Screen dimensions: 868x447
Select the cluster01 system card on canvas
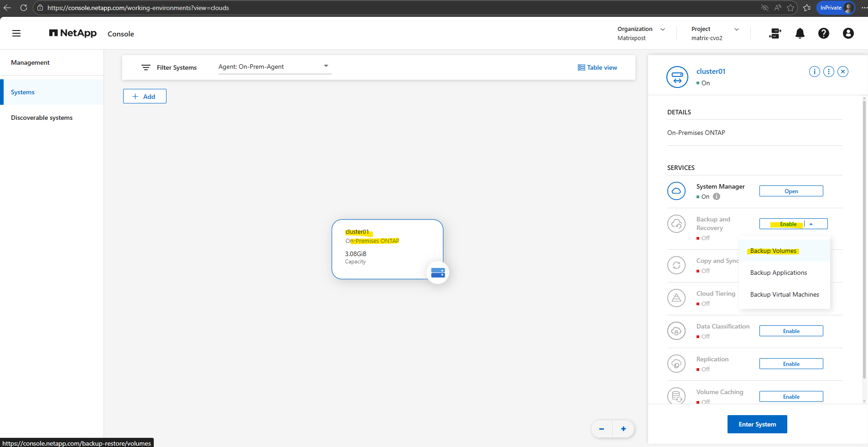(x=387, y=249)
